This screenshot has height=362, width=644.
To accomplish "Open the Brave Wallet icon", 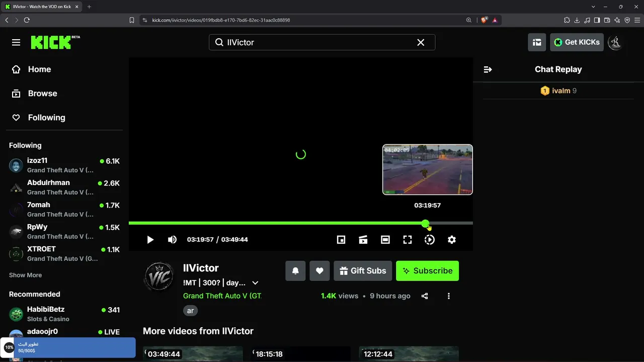I will tap(607, 20).
